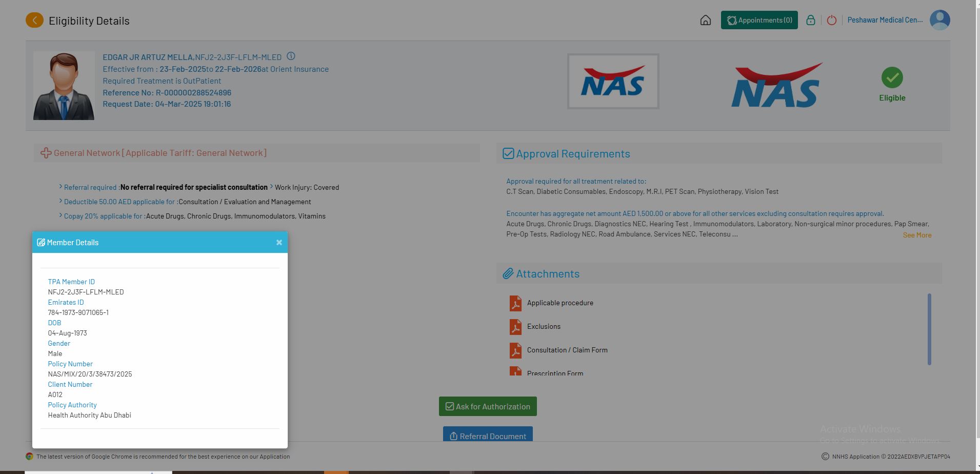Click the Required Treatment is OutPatient line
This screenshot has width=980, height=474.
(162, 81)
